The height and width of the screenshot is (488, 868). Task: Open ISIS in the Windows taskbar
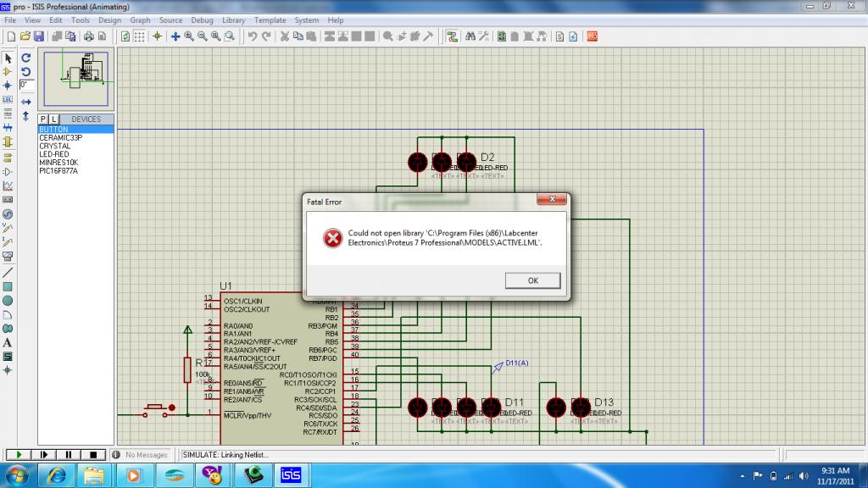[291, 474]
